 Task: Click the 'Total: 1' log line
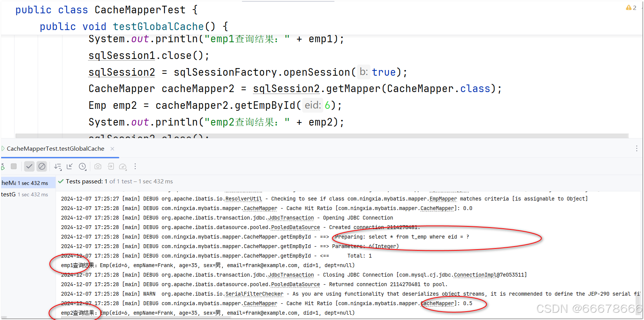[x=216, y=256]
